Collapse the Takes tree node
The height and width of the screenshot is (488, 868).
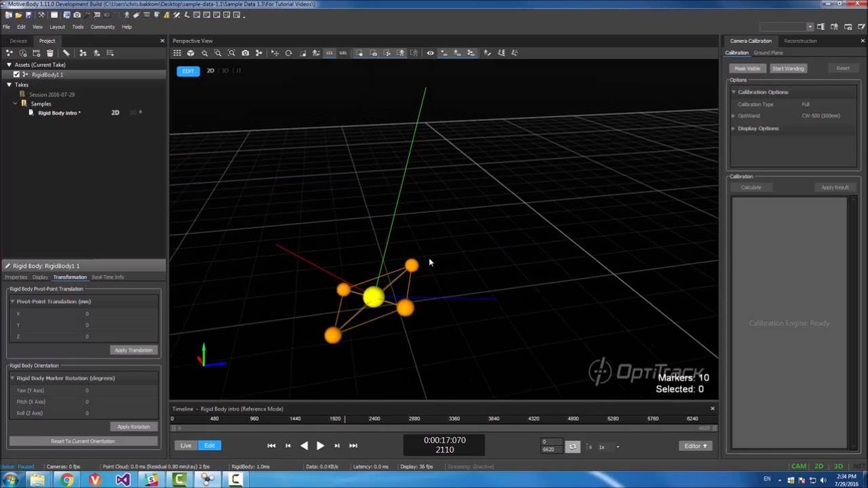click(x=9, y=85)
